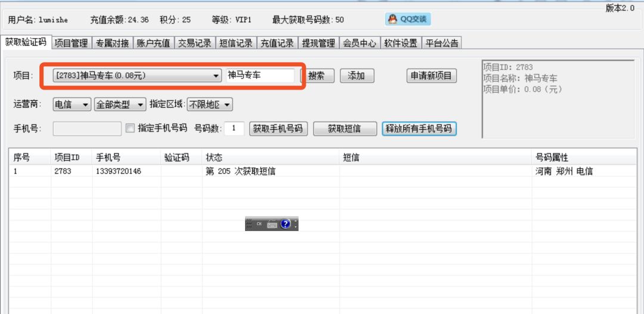Click the 验证码 column header
This screenshot has height=314, width=644.
pyautogui.click(x=181, y=157)
